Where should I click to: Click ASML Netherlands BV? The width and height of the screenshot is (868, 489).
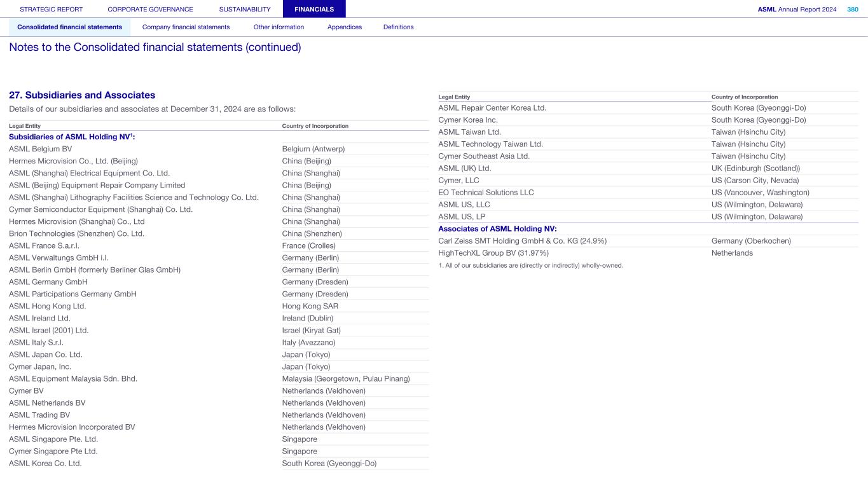click(x=47, y=403)
